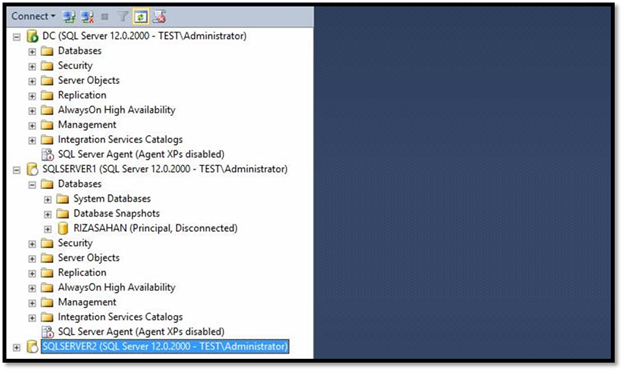Click the Databases folder icon under DC
The height and width of the screenshot is (371, 623).
[x=47, y=51]
